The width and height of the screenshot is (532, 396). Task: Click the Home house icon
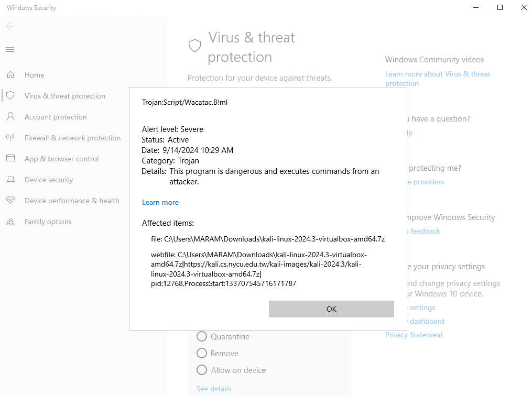coord(10,75)
